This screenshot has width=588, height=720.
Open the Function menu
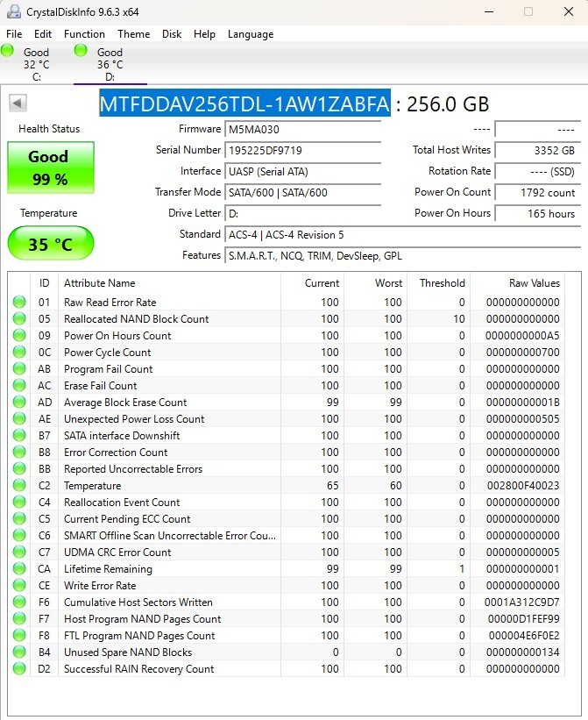pos(84,34)
